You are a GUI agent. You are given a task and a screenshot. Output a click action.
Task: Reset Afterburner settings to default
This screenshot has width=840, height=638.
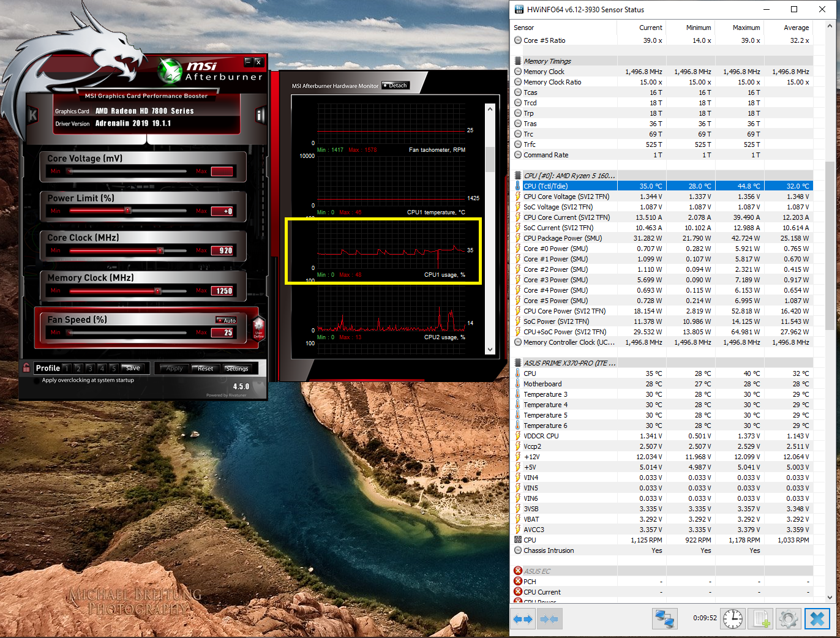[206, 369]
